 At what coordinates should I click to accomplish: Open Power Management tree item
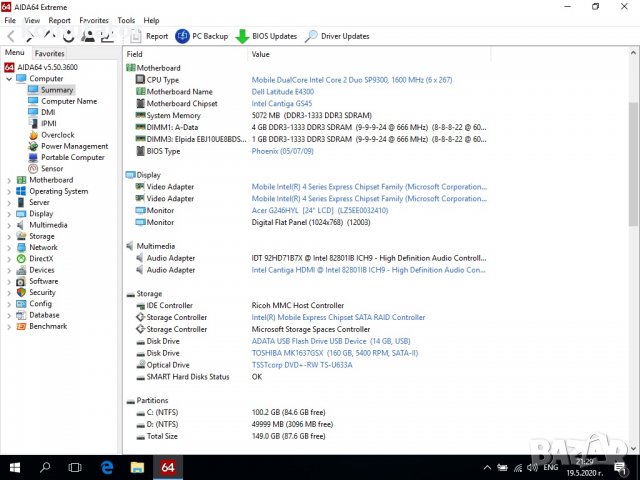(x=68, y=146)
